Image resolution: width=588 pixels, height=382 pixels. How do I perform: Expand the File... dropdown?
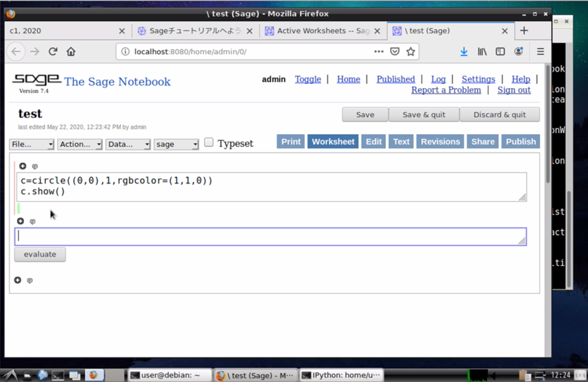pyautogui.click(x=32, y=144)
